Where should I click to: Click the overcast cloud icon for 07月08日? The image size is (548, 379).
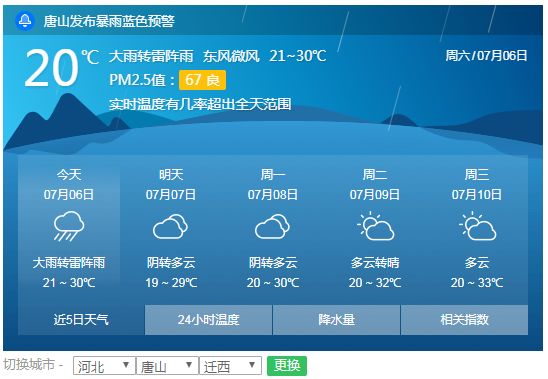click(x=273, y=227)
